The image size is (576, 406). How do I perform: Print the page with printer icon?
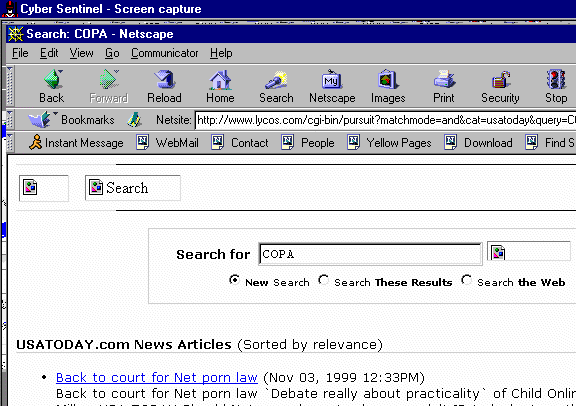point(444,79)
